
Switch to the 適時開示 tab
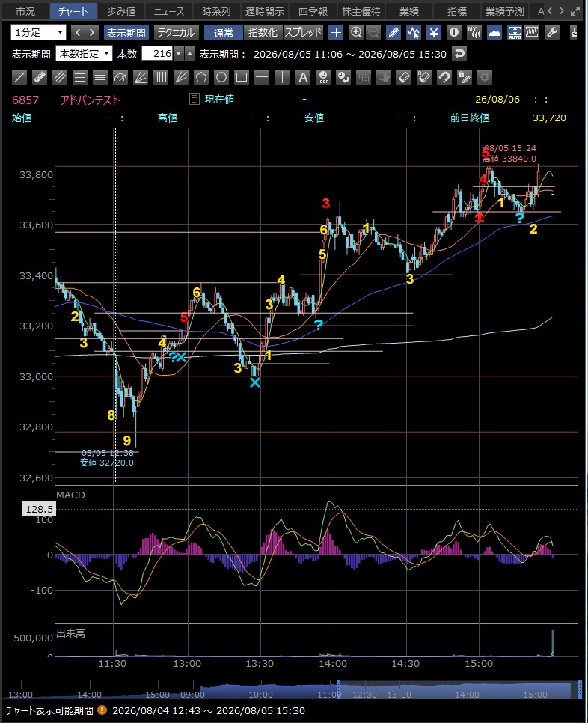point(265,11)
